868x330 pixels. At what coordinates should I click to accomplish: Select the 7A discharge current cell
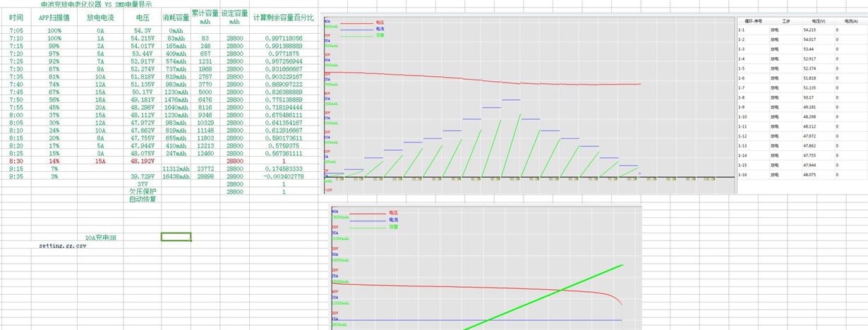point(100,61)
